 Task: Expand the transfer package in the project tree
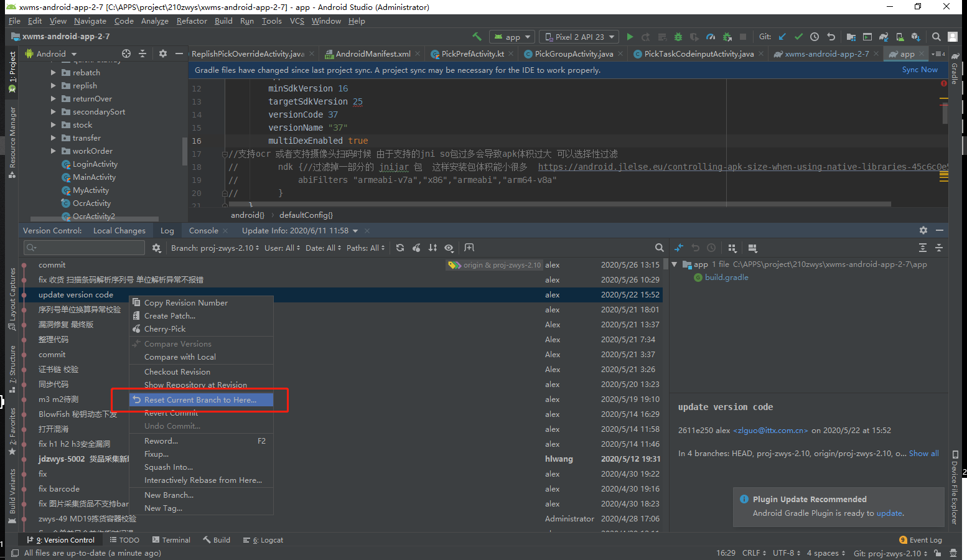[54, 138]
